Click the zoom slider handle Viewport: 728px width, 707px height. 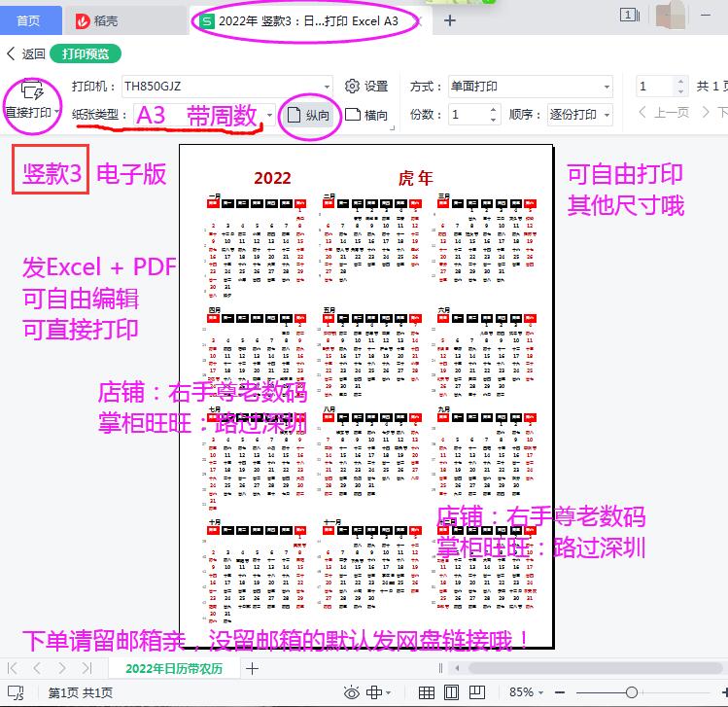[631, 692]
